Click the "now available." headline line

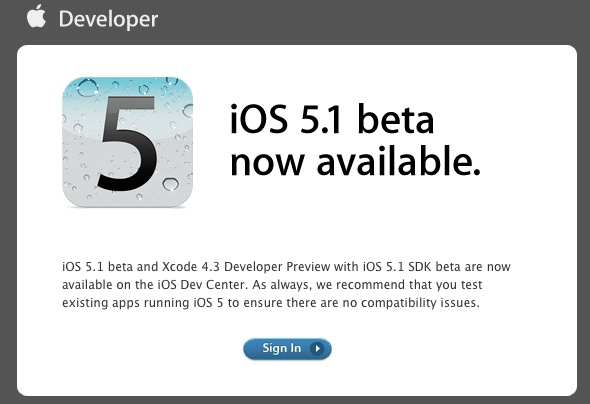pos(355,161)
